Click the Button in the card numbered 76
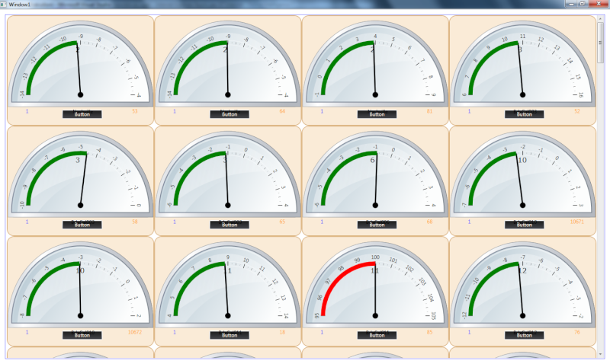Viewport: 610px width, 364px height. 525,335
